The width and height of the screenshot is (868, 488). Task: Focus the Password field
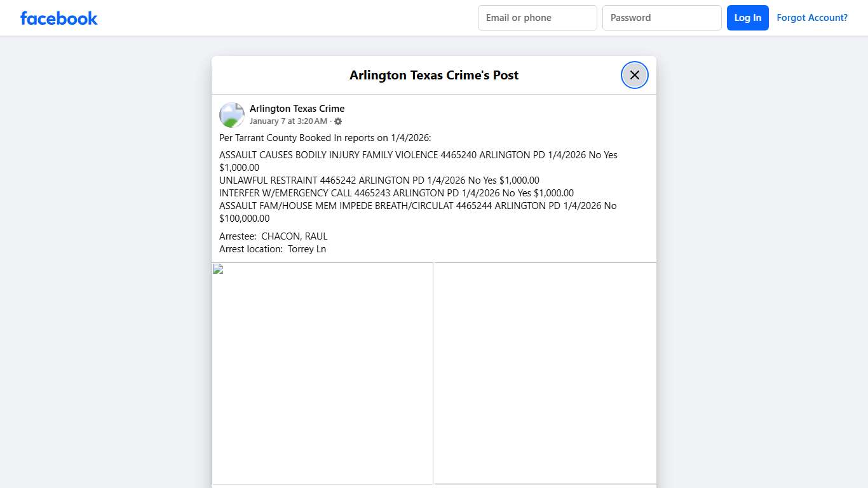click(661, 17)
